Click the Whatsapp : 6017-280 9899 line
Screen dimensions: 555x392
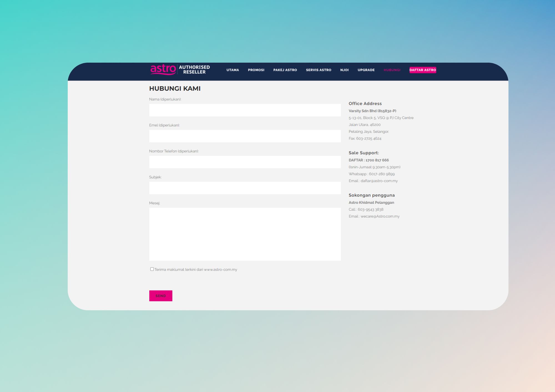pyautogui.click(x=372, y=174)
